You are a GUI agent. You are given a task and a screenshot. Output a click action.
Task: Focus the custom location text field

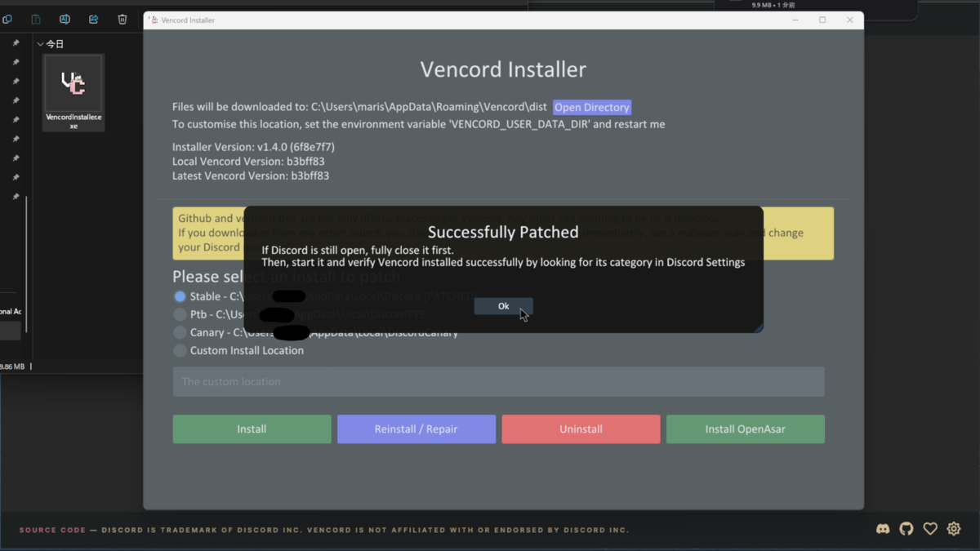(498, 382)
